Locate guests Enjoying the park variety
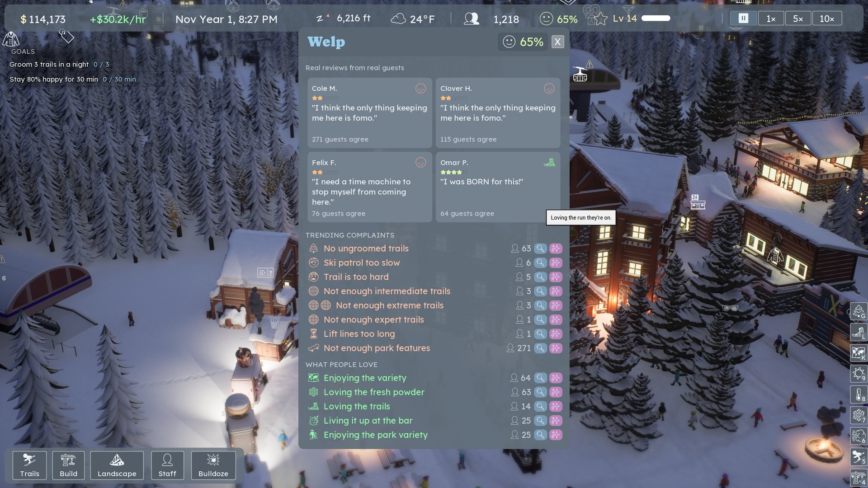868x488 pixels. pos(540,435)
